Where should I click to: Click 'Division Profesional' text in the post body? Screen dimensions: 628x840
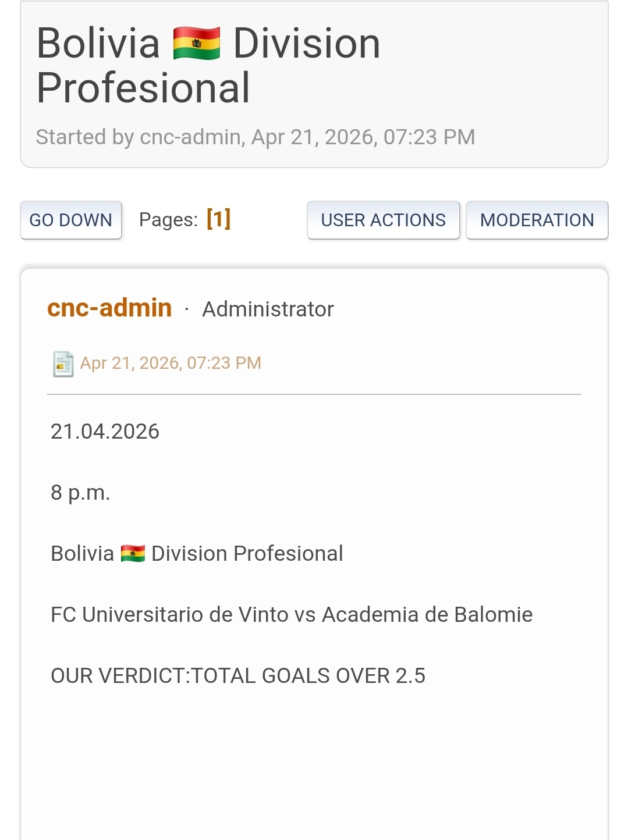(x=247, y=554)
